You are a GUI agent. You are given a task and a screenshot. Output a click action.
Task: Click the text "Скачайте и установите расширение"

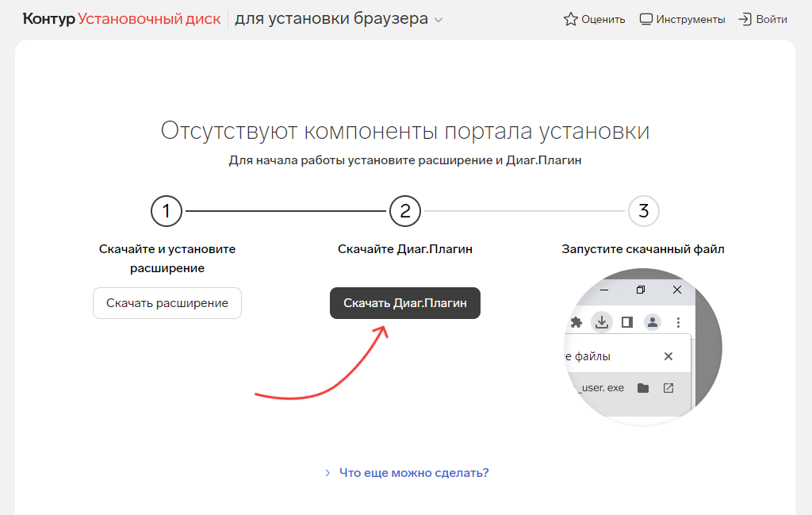click(167, 258)
